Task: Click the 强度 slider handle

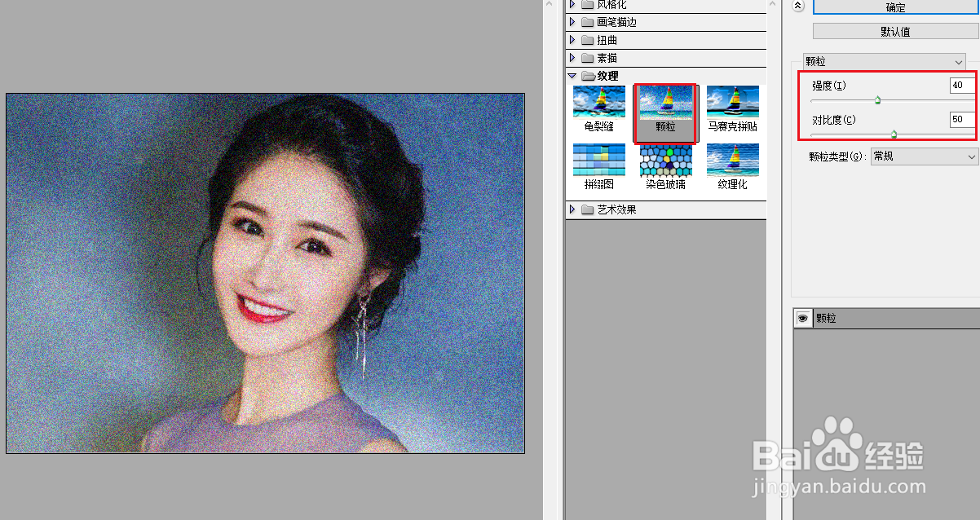Action: tap(877, 100)
